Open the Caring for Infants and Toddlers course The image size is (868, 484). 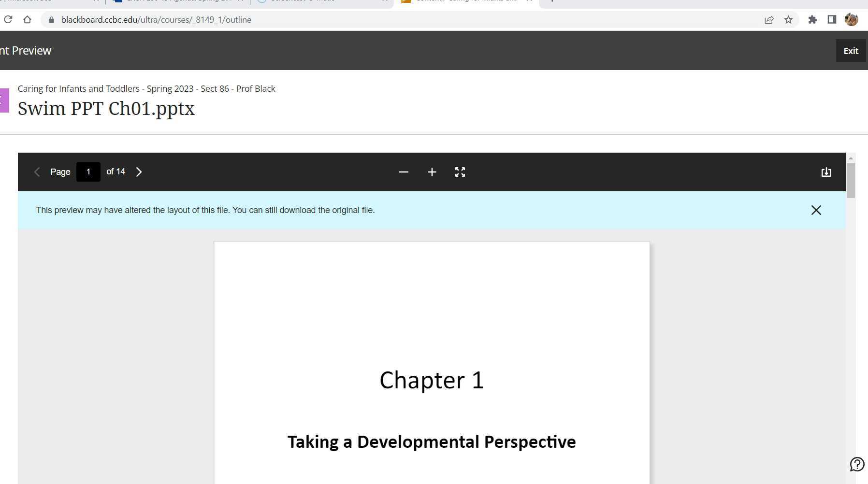[146, 88]
